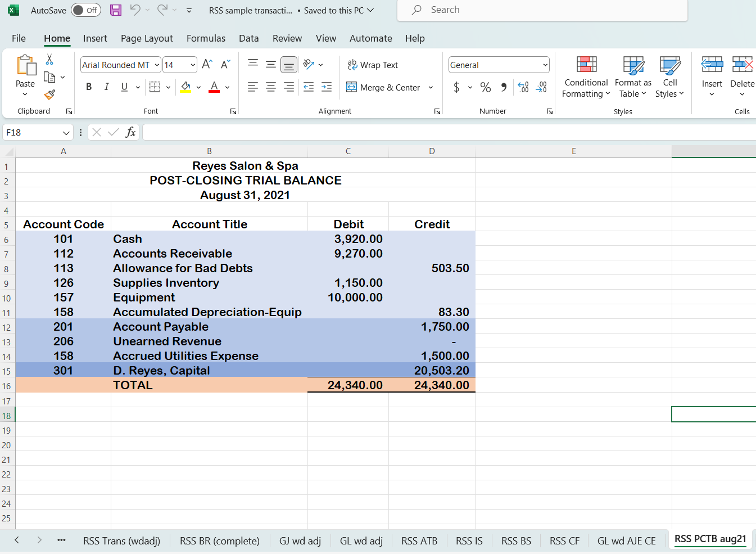Open the File menu
Viewport: 756px width, 554px height.
click(x=19, y=38)
